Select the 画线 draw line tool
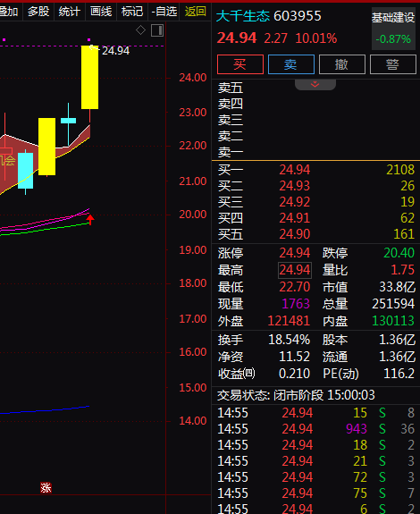Image resolution: width=420 pixels, height=514 pixels. click(x=101, y=12)
